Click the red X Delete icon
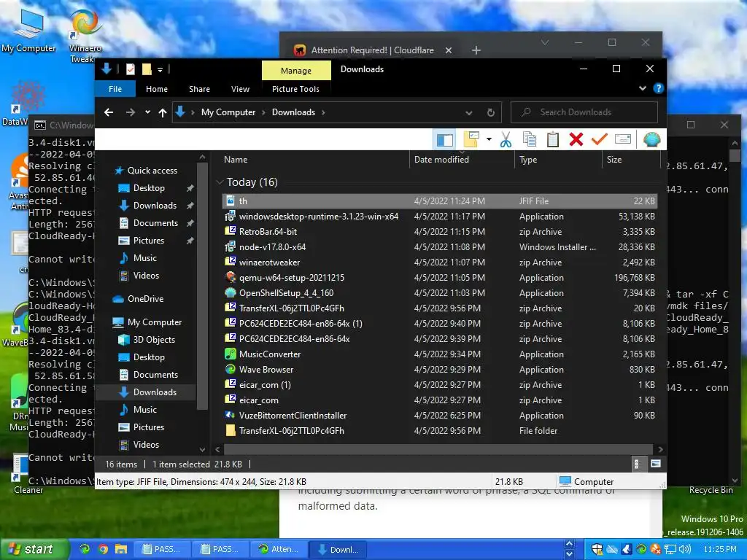This screenshot has height=560, width=747. (x=576, y=139)
